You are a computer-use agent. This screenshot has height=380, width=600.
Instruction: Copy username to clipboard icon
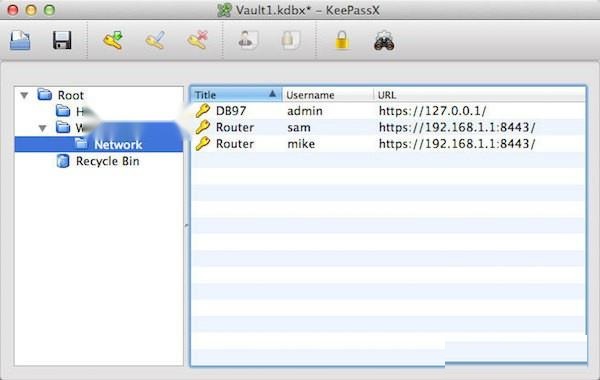[248, 40]
